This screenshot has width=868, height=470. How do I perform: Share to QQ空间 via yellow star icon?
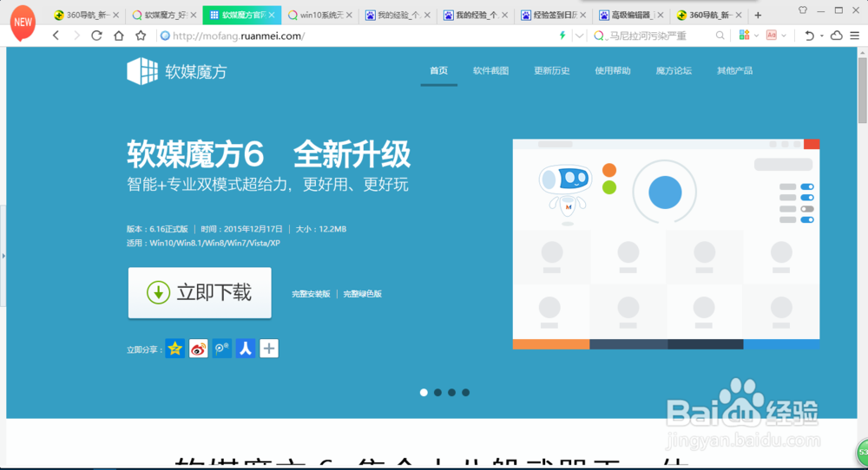[x=175, y=349]
